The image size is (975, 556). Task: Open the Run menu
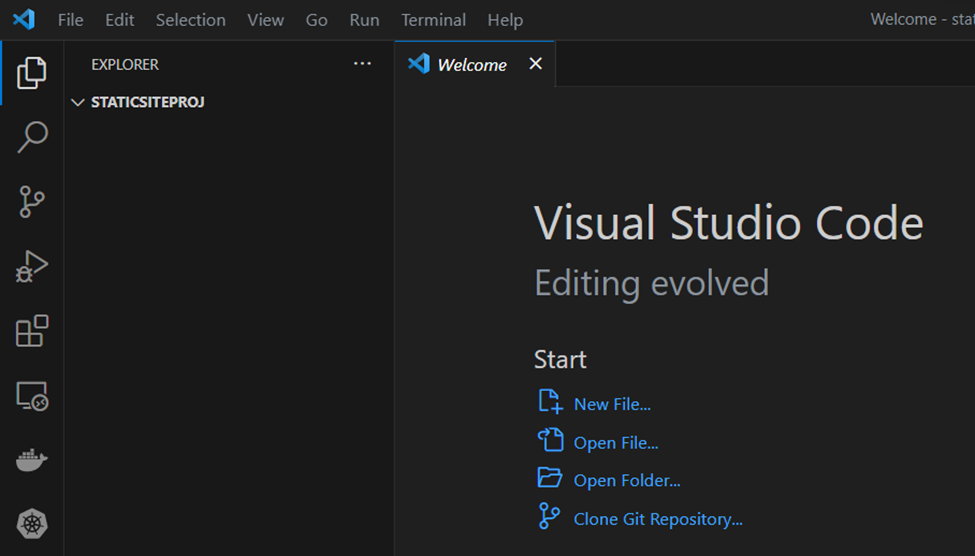click(x=364, y=20)
